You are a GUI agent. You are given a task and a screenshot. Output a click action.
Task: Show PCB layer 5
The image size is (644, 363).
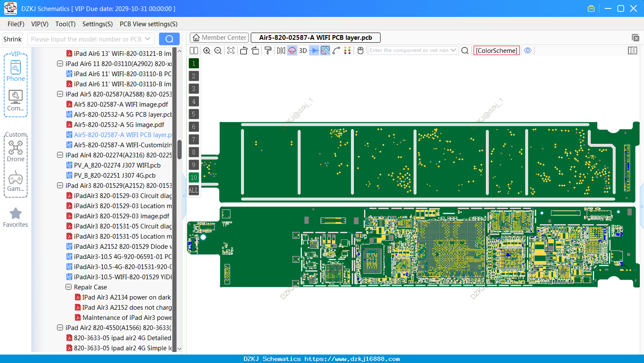[x=194, y=114]
